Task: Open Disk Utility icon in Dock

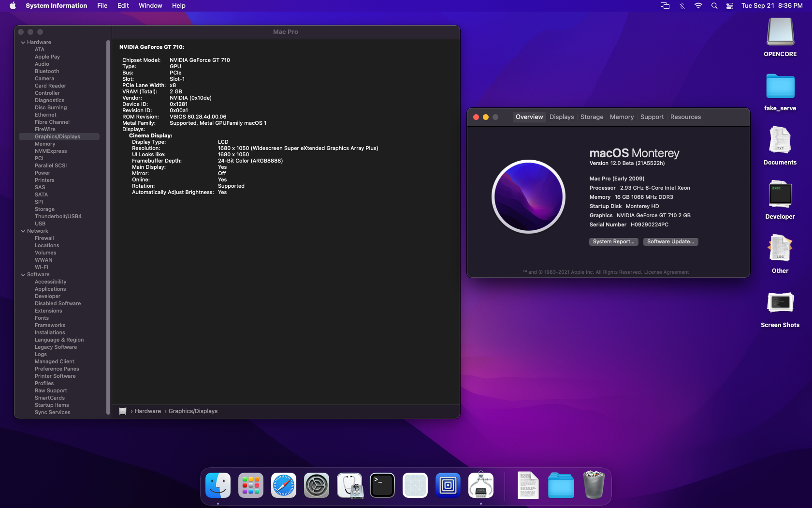Action: click(349, 485)
